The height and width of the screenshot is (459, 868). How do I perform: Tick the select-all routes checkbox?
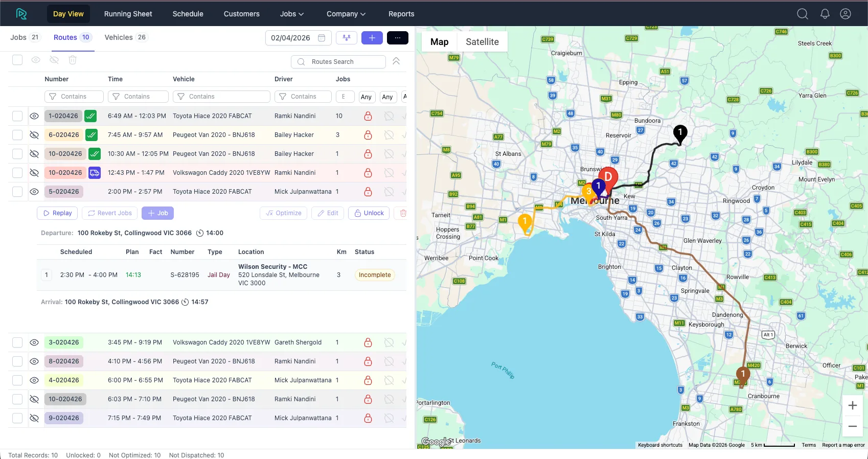(17, 60)
